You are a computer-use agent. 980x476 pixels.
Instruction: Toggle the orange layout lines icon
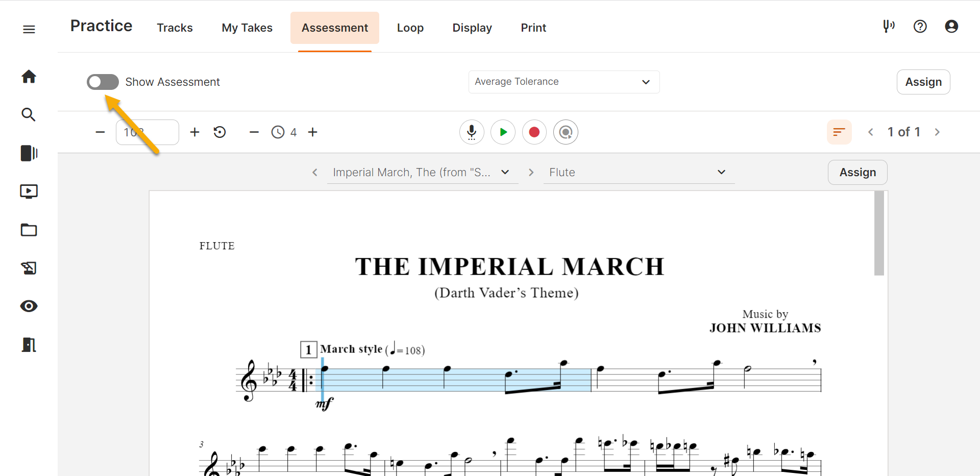[x=839, y=132]
